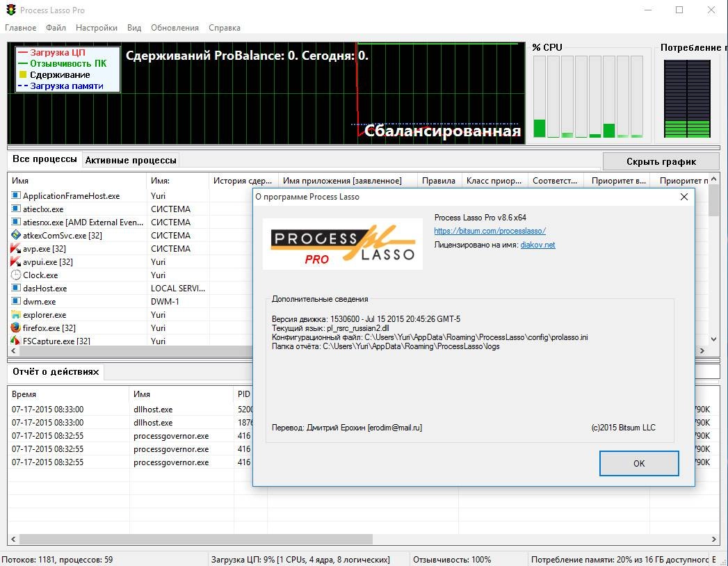728x566 pixels.
Task: Confirm the About dialog with OK
Action: point(639,463)
